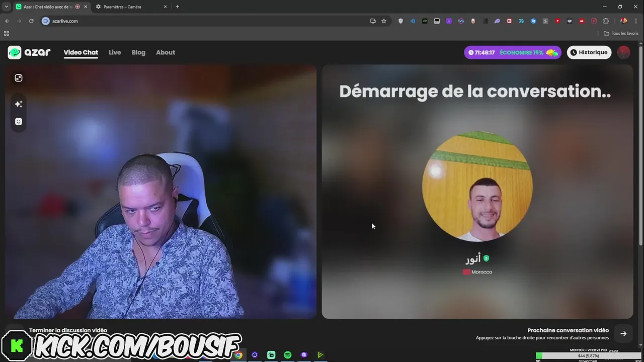Open the Extensions puzzle-piece menu
Screen dimensions: 644x362
click(606, 21)
